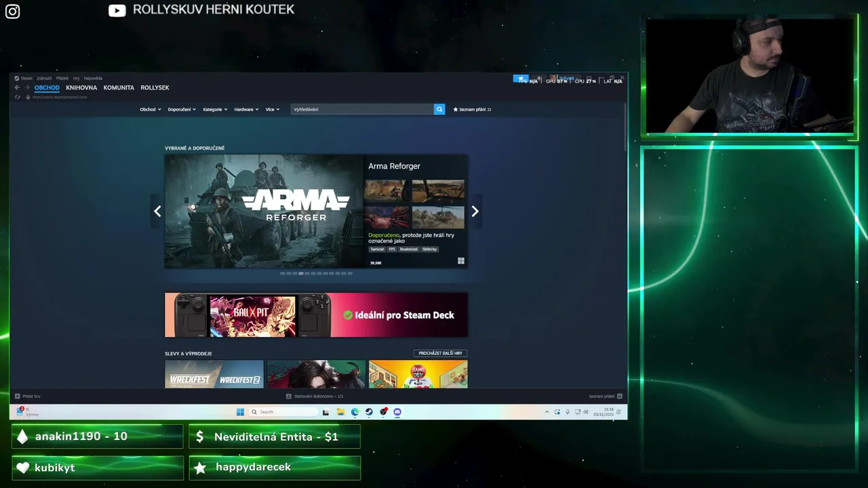
Task: Launch Microsoft Edge from the taskbar
Action: (355, 411)
